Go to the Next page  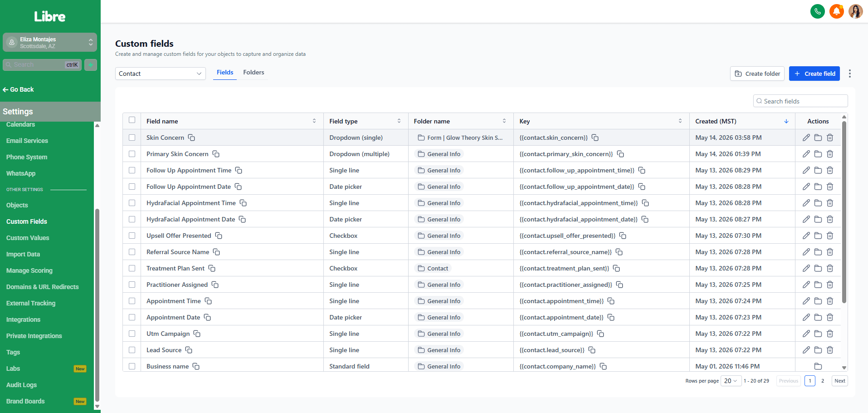point(839,381)
